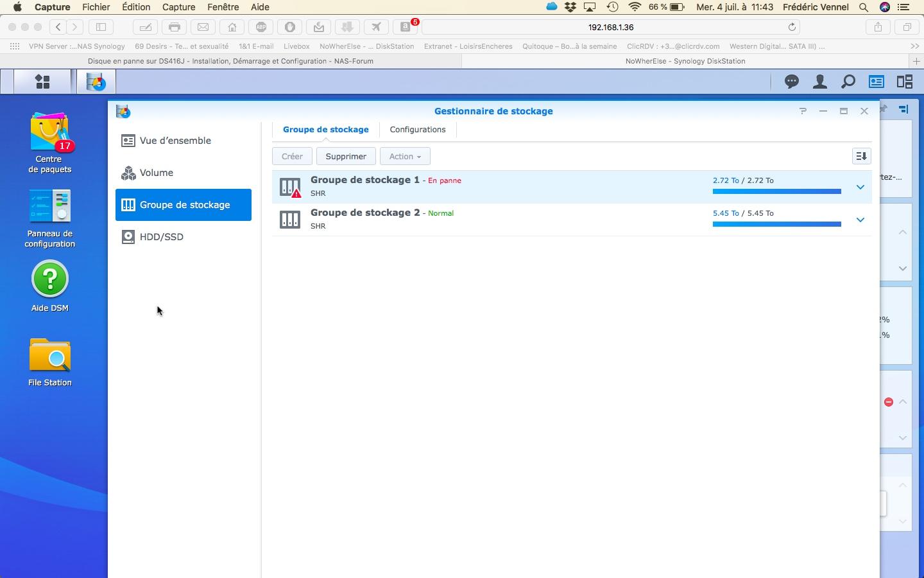
Task: Select HDD/SSD in the sidebar
Action: tap(162, 237)
